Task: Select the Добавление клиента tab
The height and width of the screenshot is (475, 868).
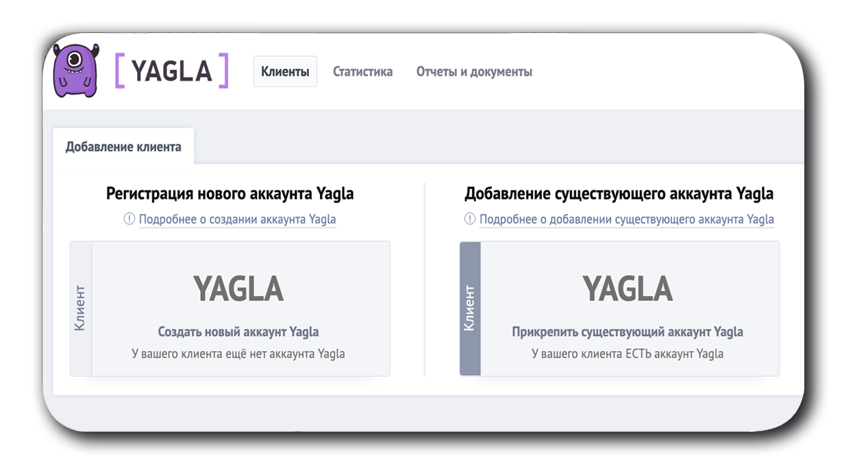Action: [x=123, y=146]
